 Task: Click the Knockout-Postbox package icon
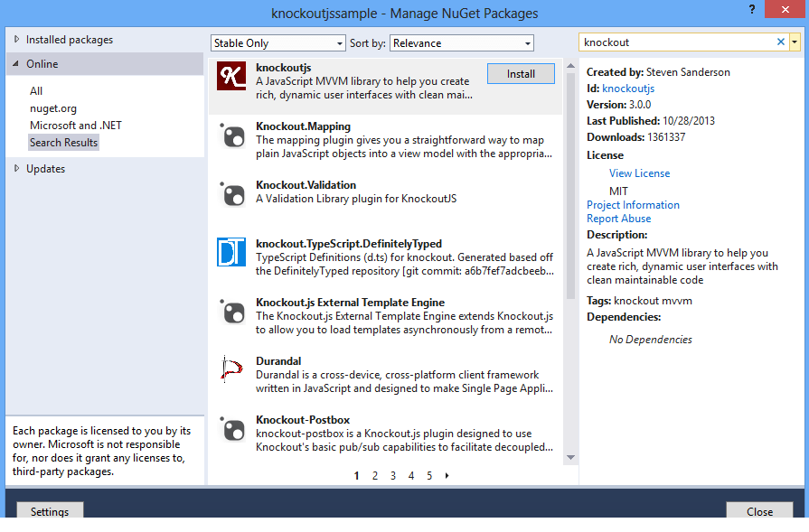(232, 430)
